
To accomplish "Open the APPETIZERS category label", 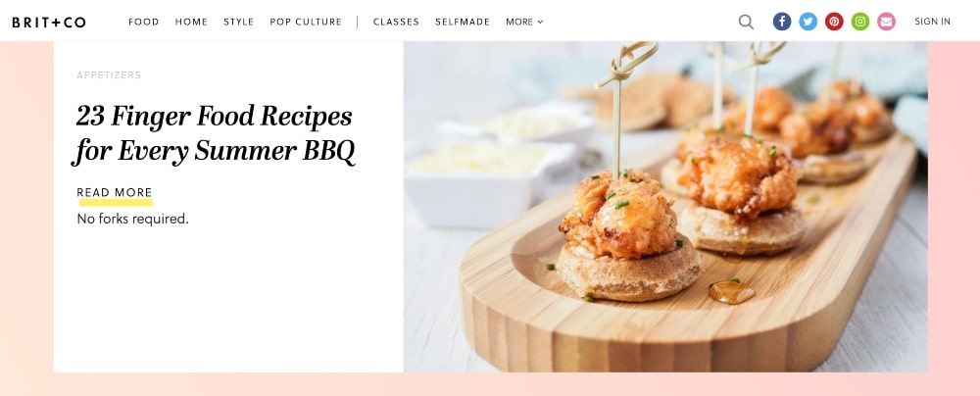I will (x=109, y=75).
